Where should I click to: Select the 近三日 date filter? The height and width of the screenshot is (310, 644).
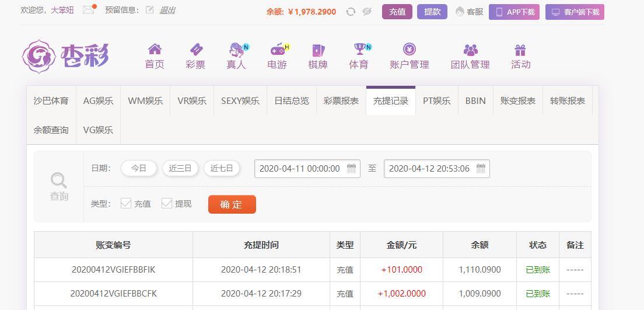point(180,168)
